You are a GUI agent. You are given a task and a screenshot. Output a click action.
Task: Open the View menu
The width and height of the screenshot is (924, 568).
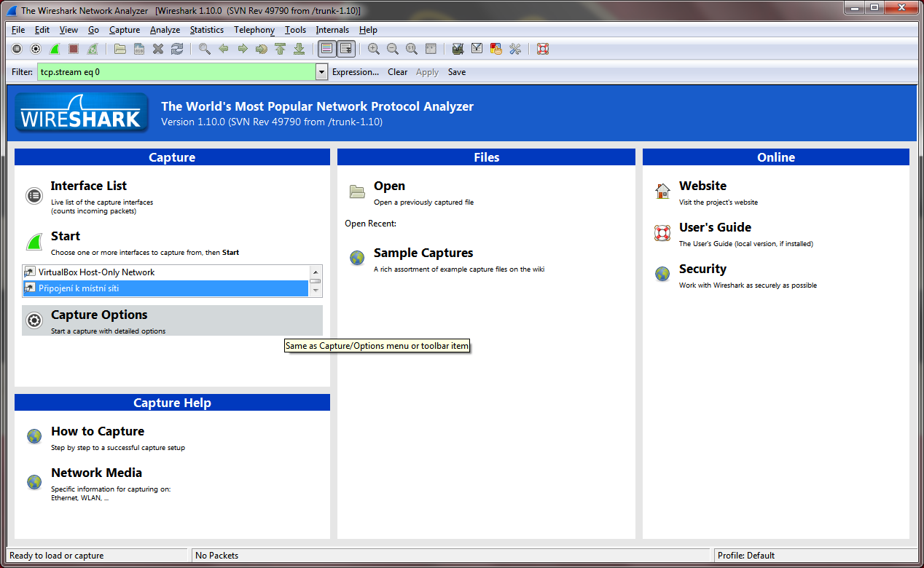68,30
